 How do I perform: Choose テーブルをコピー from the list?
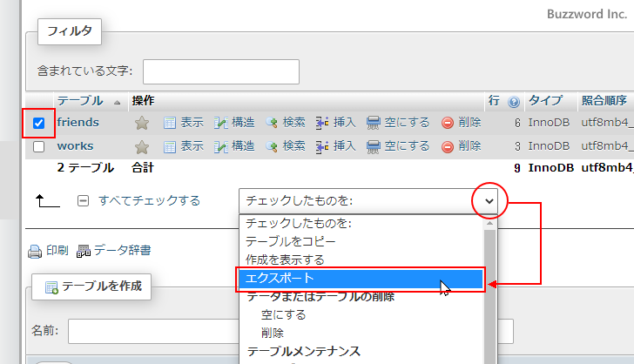pyautogui.click(x=361, y=241)
